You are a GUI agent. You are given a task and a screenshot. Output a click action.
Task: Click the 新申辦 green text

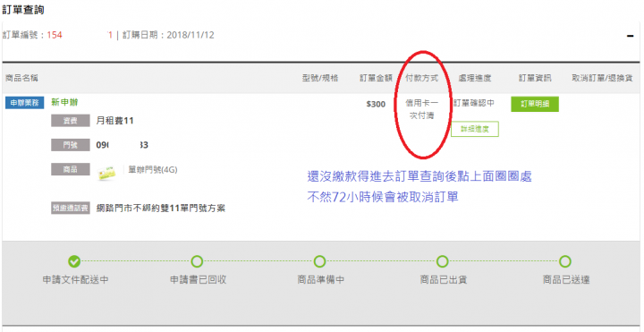[64, 102]
